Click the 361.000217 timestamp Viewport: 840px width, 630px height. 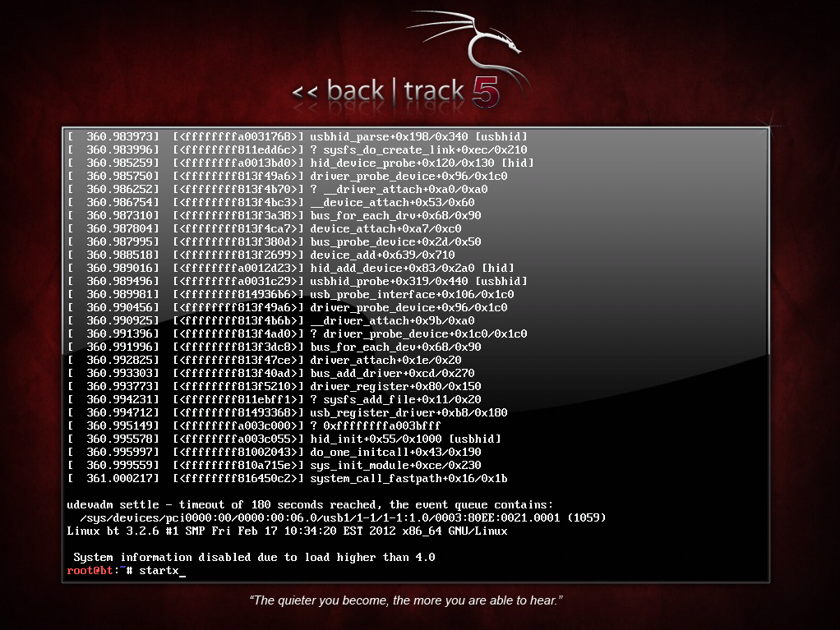122,479
